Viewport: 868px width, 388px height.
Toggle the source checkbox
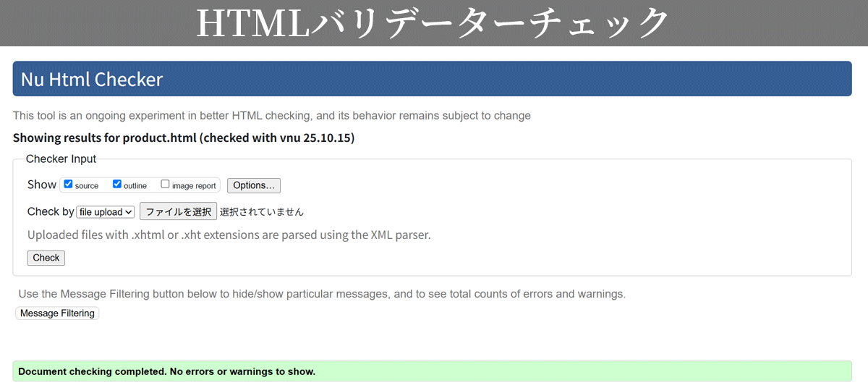68,185
